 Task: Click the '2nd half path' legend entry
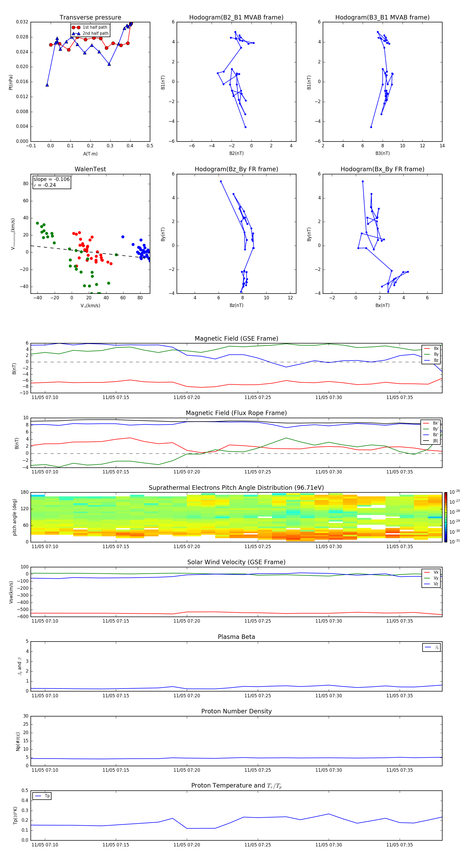[x=90, y=33]
